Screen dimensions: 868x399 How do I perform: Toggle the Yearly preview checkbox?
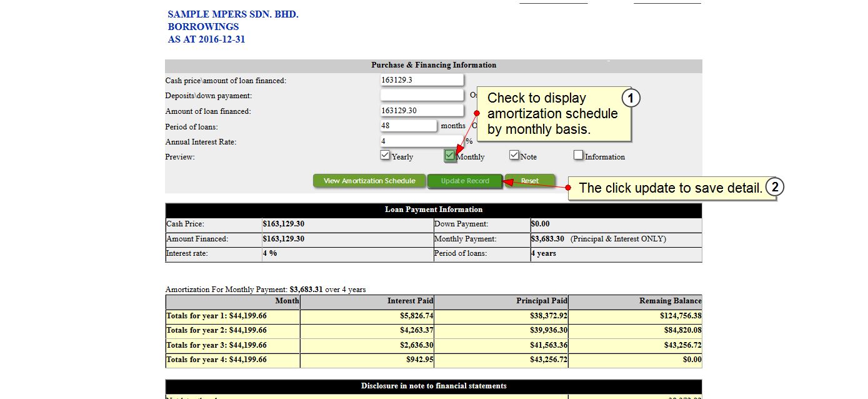click(x=386, y=155)
